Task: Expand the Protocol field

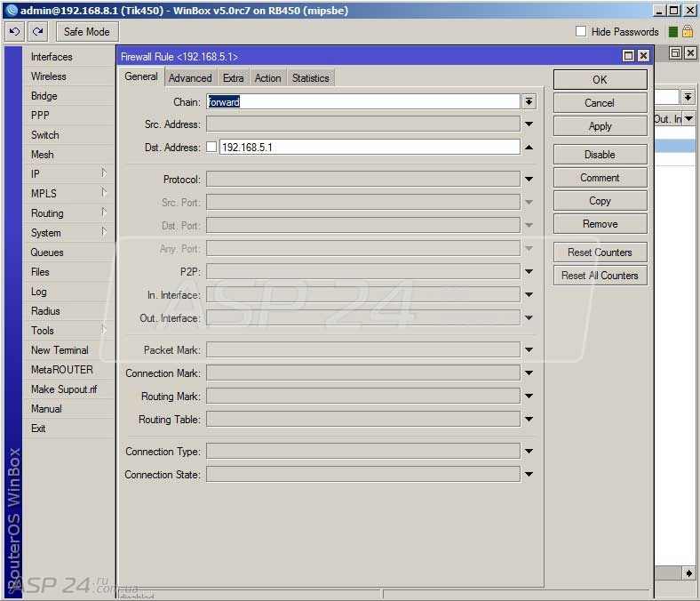Action: pyautogui.click(x=529, y=180)
